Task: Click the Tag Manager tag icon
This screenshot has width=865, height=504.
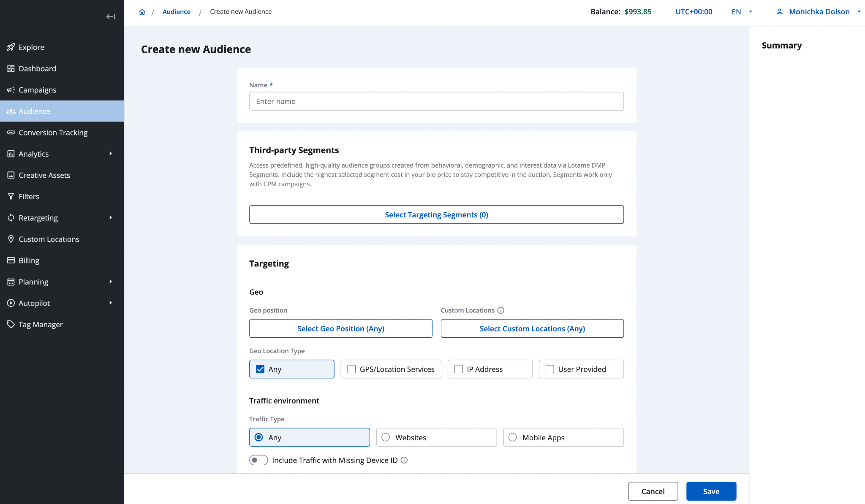Action: coord(11,324)
